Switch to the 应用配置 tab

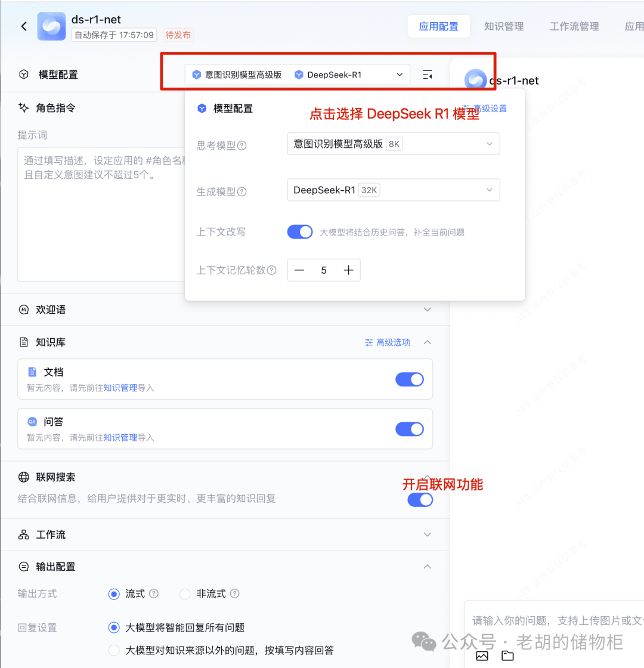click(x=439, y=26)
